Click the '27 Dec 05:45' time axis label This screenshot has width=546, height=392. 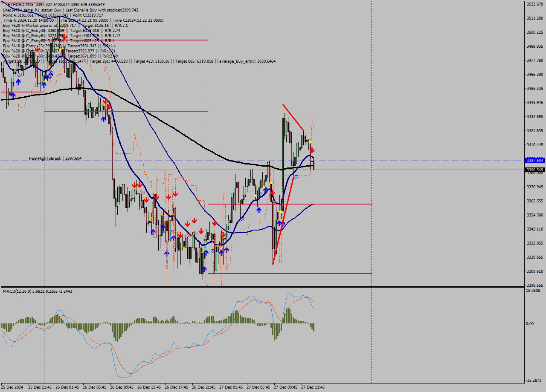point(258,387)
